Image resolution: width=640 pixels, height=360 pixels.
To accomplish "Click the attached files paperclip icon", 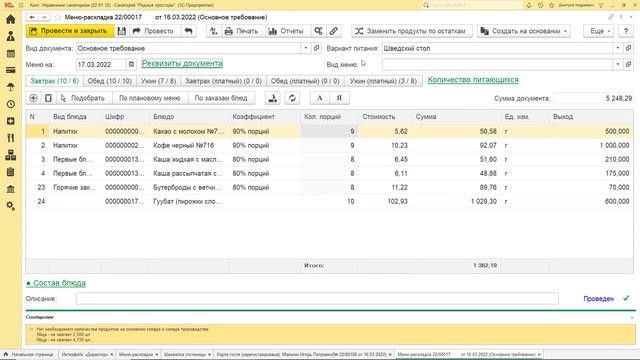I will click(x=333, y=31).
